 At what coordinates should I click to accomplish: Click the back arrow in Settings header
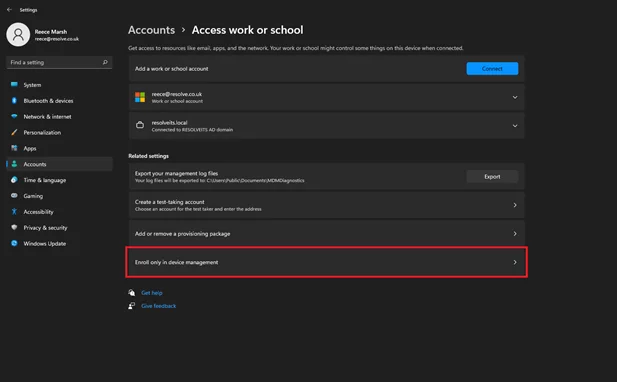[x=9, y=9]
